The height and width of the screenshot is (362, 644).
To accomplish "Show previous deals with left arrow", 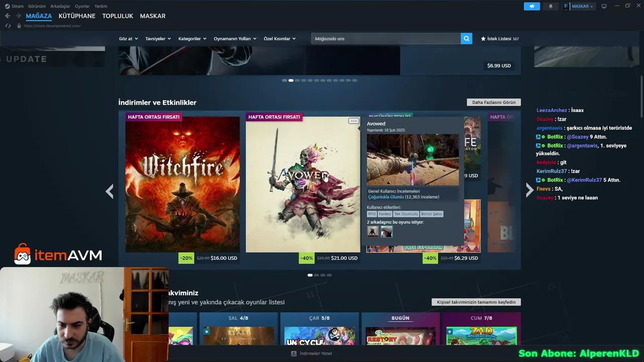I will tap(109, 191).
